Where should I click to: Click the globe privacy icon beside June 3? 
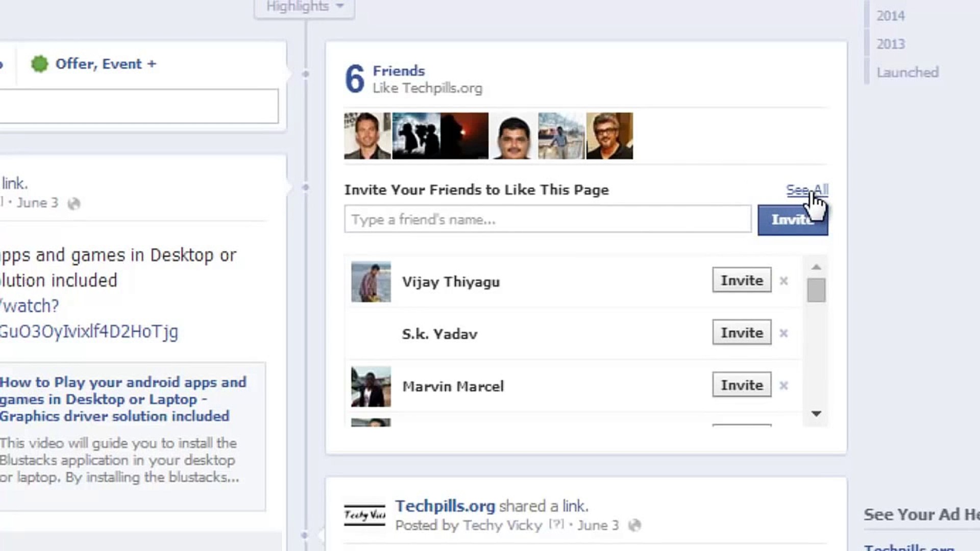point(75,203)
